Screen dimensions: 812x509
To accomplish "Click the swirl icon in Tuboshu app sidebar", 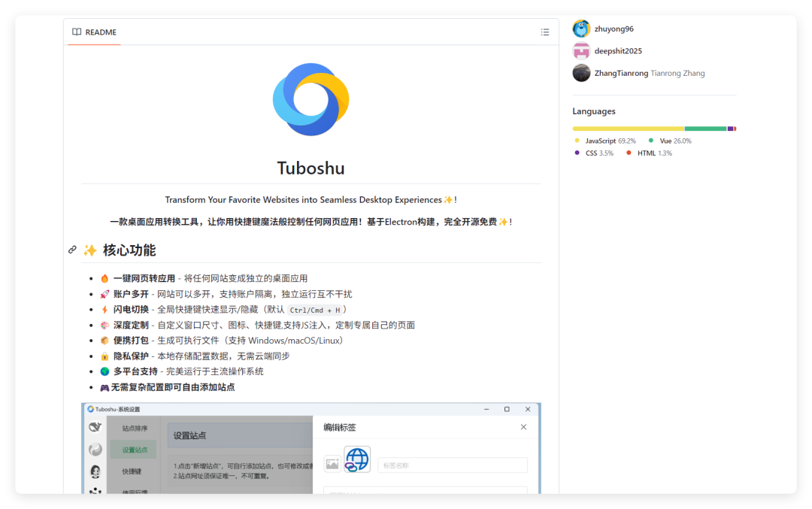I will pyautogui.click(x=95, y=450).
